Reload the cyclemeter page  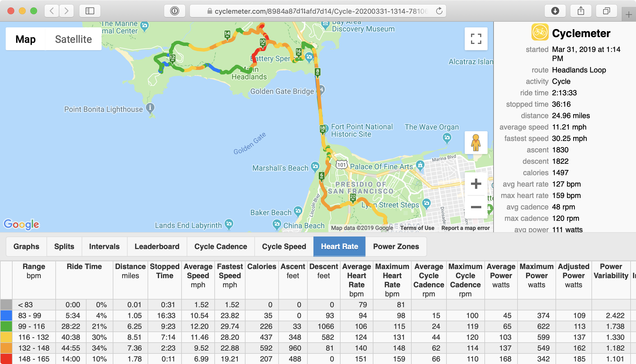click(x=439, y=11)
